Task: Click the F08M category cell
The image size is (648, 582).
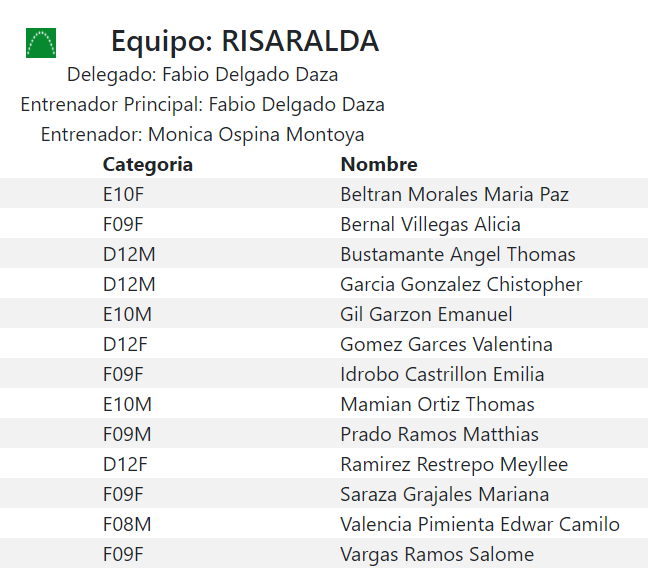Action: click(x=129, y=525)
